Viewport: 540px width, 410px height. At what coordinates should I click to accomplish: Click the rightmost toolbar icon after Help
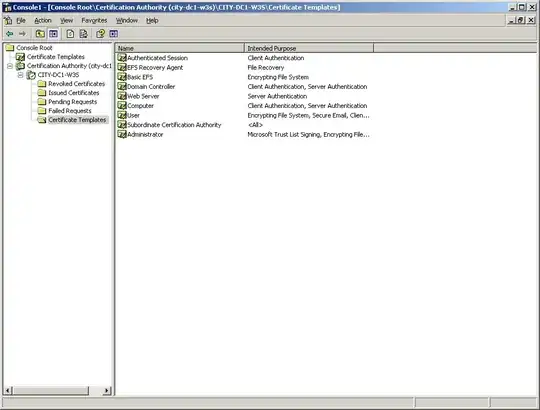tap(114, 34)
